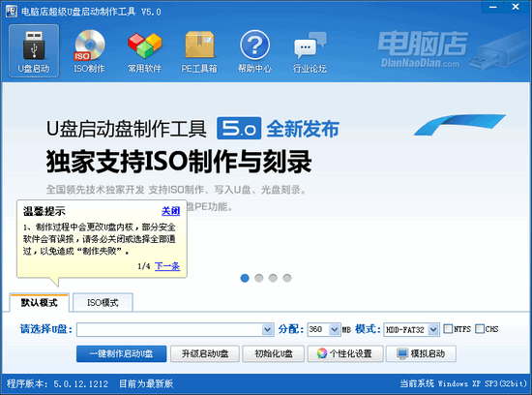Enable the NTFS checkbox
532x395 pixels.
[448, 329]
